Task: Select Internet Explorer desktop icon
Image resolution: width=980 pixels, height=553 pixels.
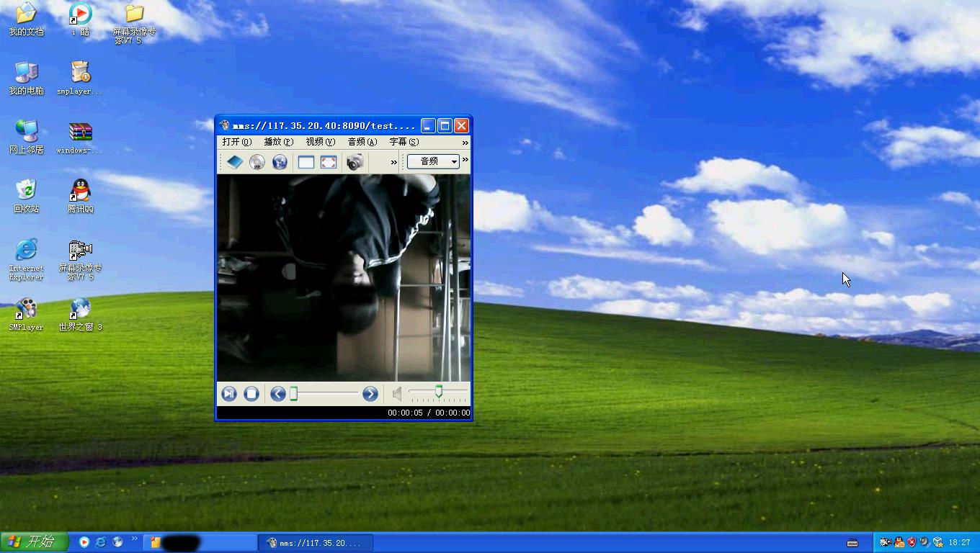Action: click(26, 259)
